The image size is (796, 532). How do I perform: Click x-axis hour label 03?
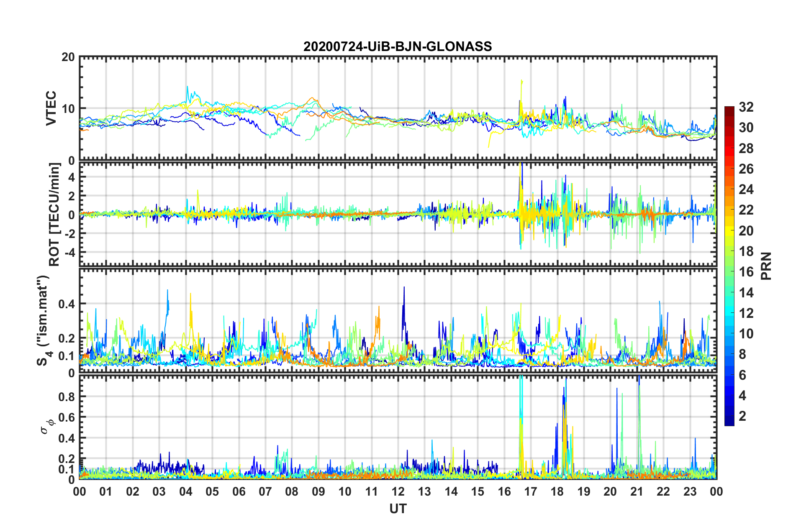pos(159,491)
